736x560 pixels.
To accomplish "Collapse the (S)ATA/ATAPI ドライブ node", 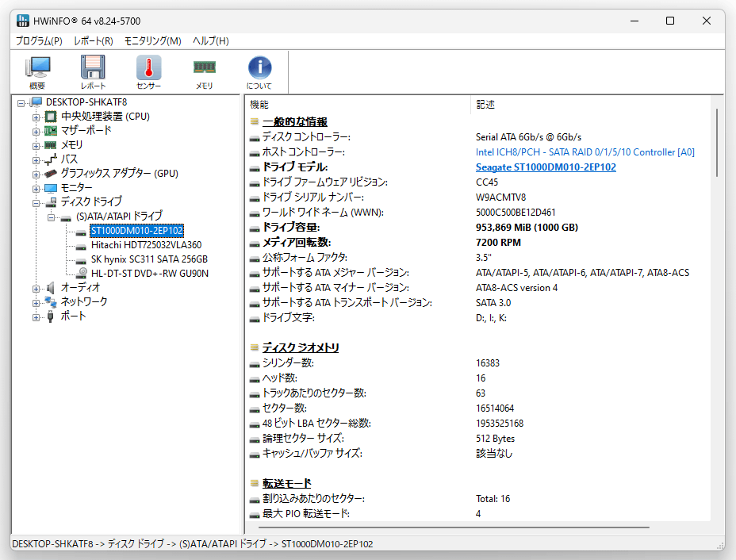I will click(x=52, y=217).
